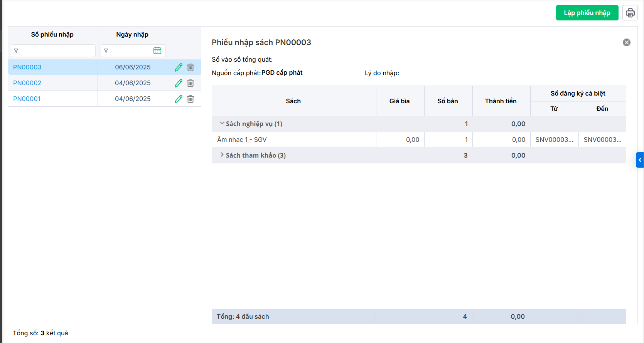The width and height of the screenshot is (644, 343).
Task: Collapse the Sách nghiệp vụ (1) group
Action: point(222,123)
